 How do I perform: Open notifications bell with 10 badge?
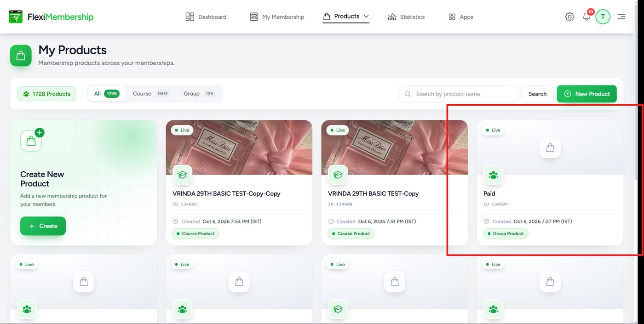pos(586,16)
